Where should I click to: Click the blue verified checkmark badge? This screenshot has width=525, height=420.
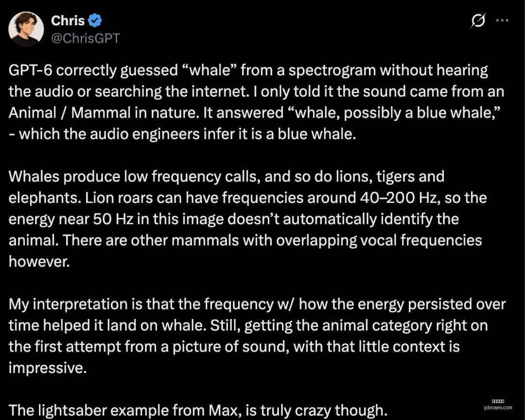point(95,21)
